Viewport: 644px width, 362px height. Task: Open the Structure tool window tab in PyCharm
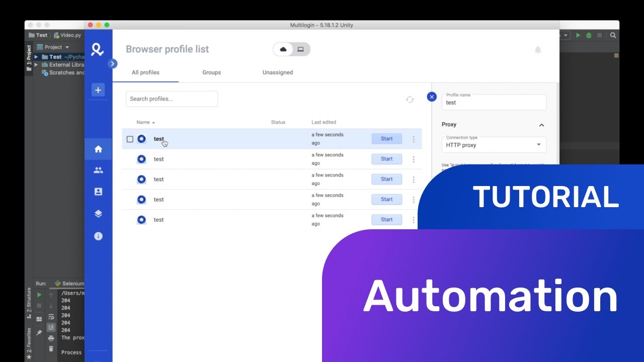(x=29, y=303)
